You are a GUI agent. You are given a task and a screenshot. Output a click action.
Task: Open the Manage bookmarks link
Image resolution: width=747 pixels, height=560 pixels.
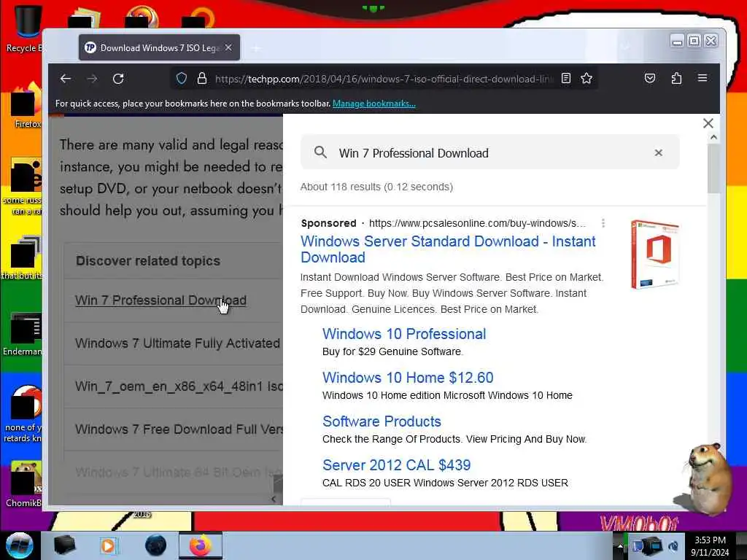(374, 104)
